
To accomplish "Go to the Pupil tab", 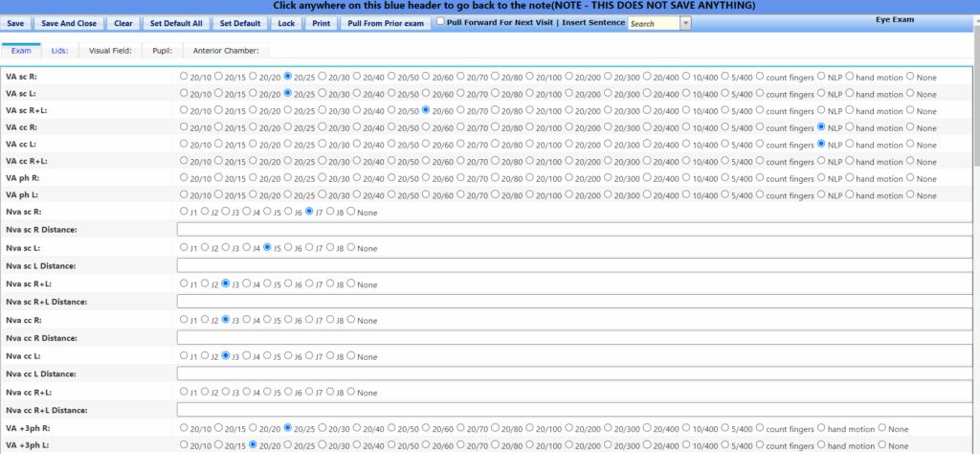I will tap(162, 50).
